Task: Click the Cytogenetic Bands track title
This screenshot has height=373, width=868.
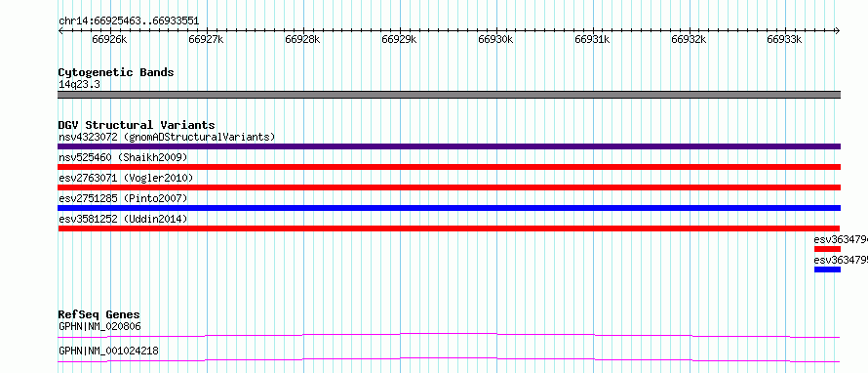Action: tap(116, 72)
